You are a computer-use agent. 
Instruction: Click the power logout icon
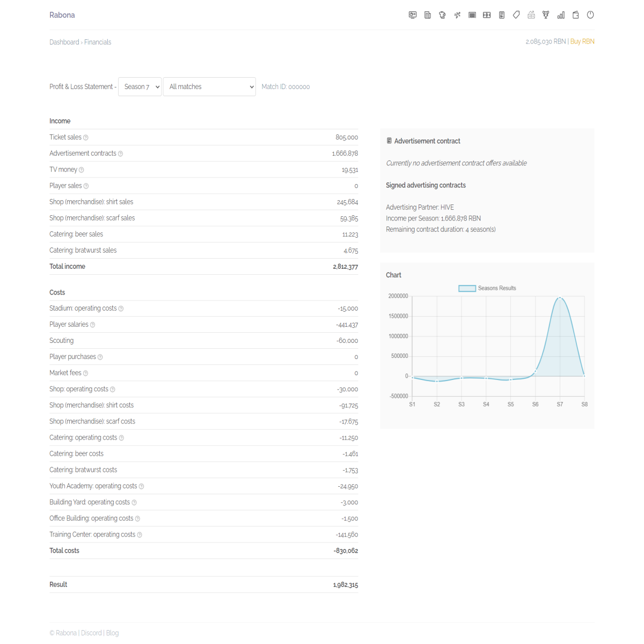(590, 15)
